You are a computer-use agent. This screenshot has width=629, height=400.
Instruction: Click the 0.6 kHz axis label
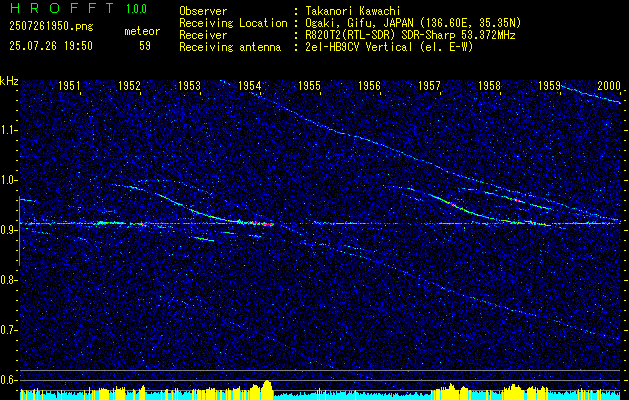(x=8, y=380)
